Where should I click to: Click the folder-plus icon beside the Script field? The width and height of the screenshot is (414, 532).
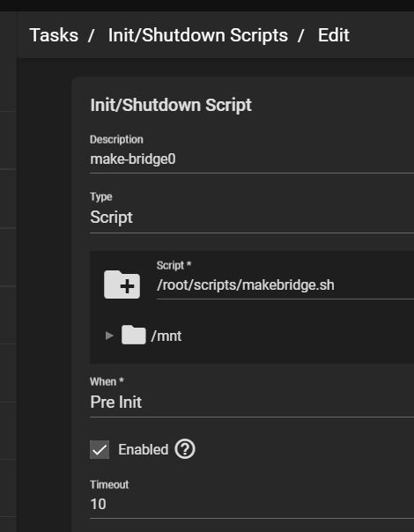[122, 284]
